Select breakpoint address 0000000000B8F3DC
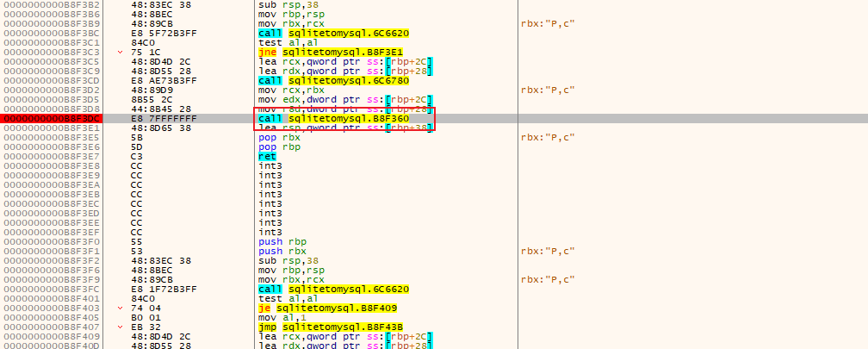This screenshot has height=349, width=868. pos(51,119)
